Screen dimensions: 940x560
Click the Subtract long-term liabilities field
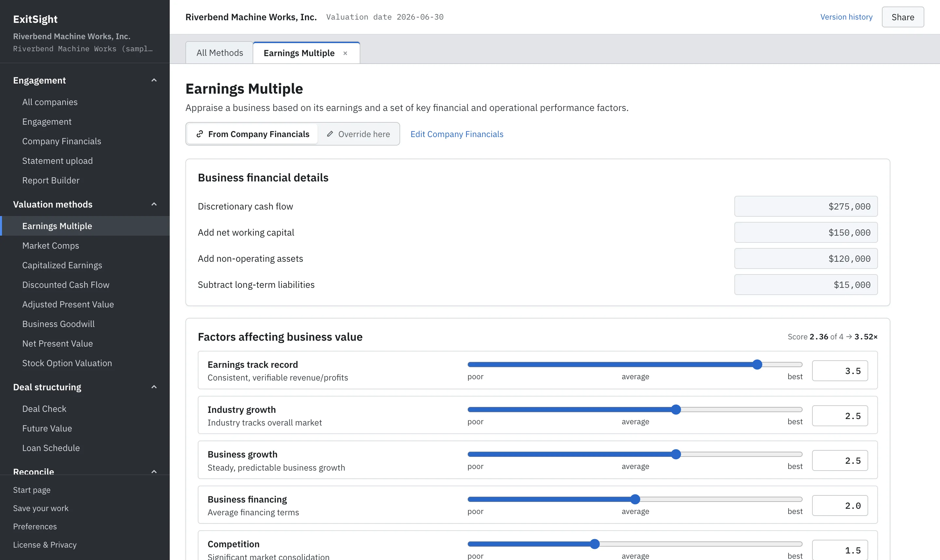pos(806,285)
